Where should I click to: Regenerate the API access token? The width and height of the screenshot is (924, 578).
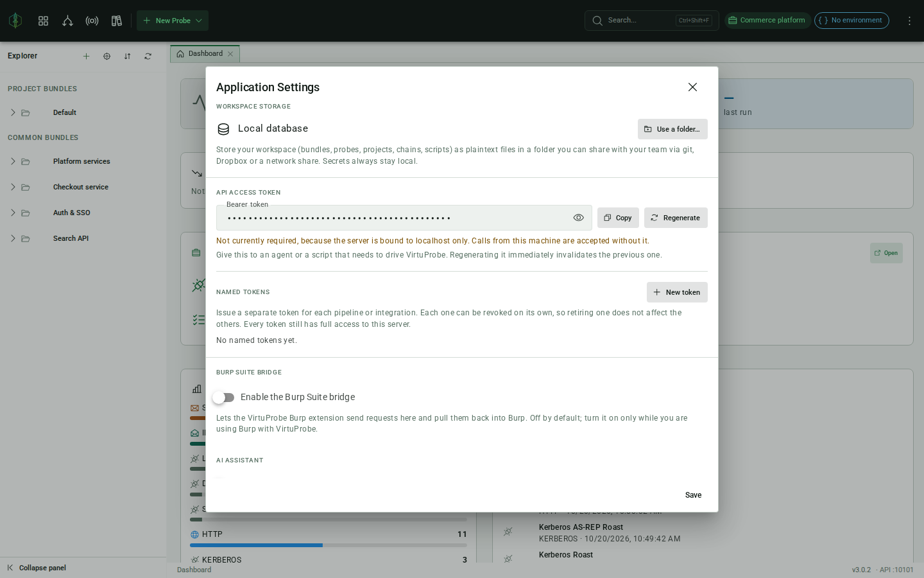pyautogui.click(x=676, y=218)
